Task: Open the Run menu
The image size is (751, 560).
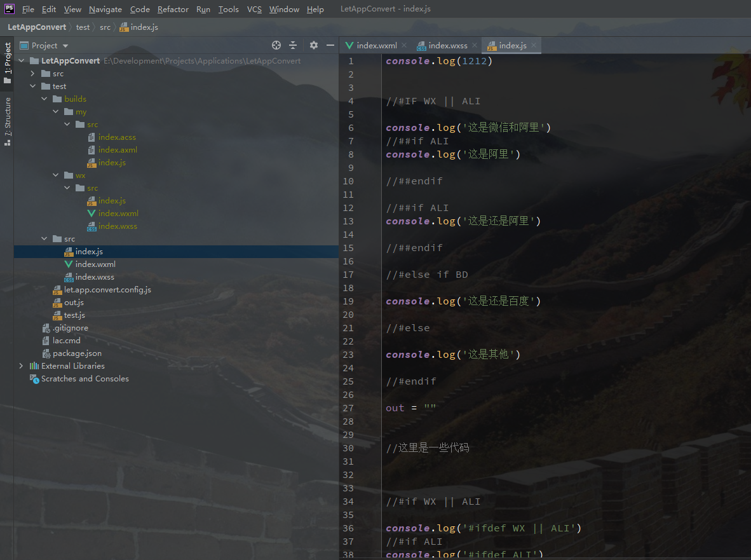Action: 203,9
